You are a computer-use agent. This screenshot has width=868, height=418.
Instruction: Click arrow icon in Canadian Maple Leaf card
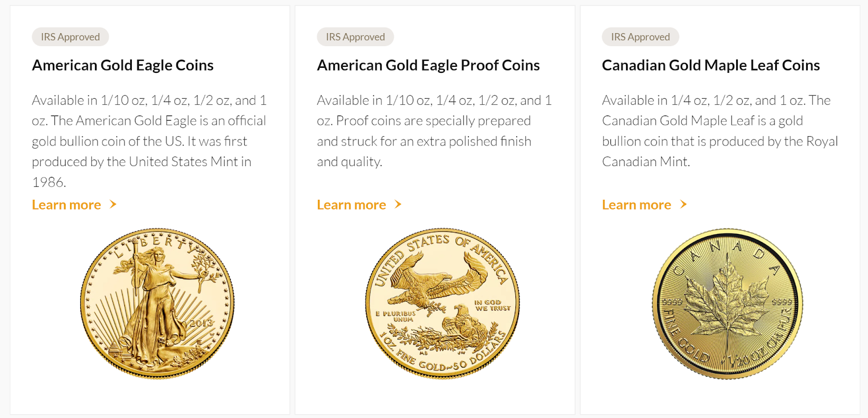click(684, 205)
